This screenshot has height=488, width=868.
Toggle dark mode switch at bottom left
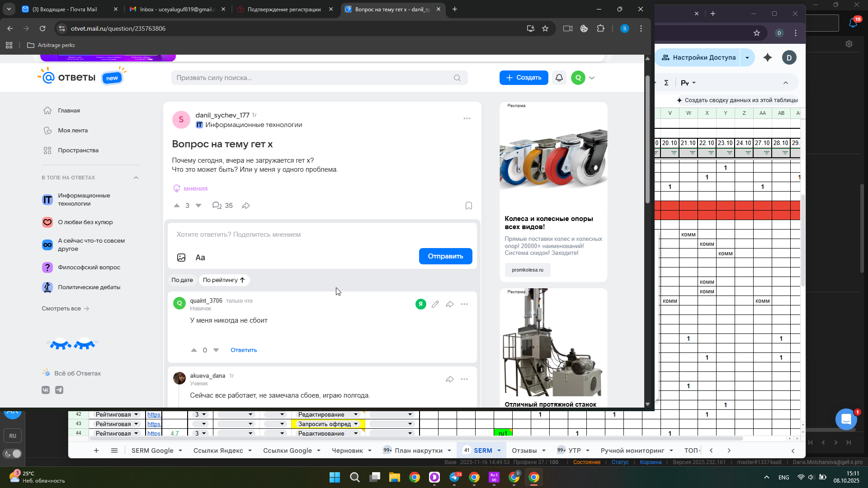[x=13, y=454]
